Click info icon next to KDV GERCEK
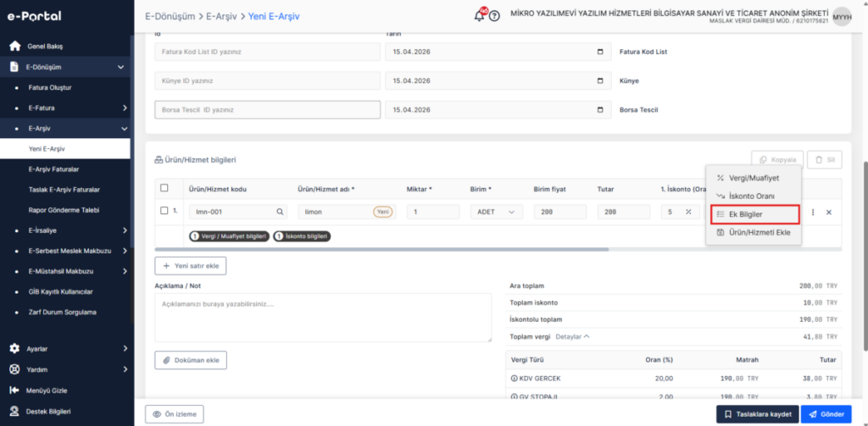 (515, 379)
